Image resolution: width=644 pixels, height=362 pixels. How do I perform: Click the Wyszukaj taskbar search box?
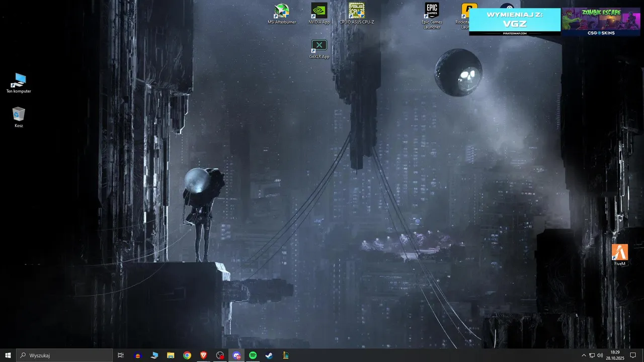coord(64,355)
